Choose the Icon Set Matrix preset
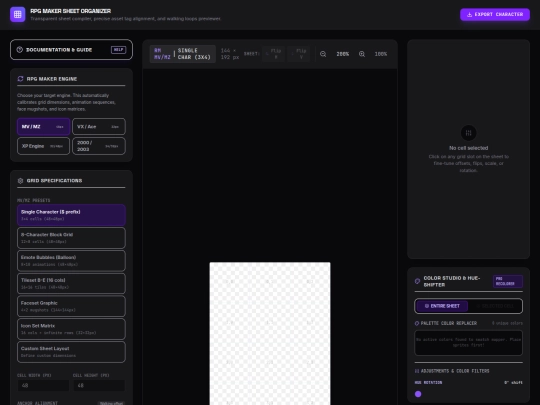 coord(71,329)
